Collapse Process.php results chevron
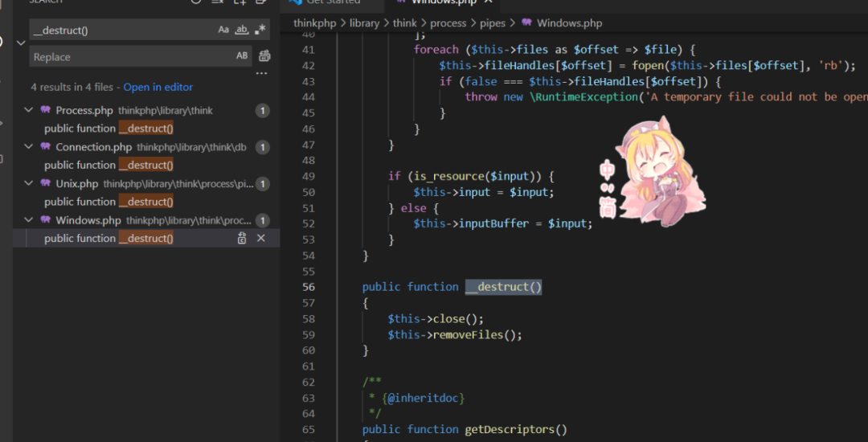Image resolution: width=868 pixels, height=442 pixels. [x=29, y=110]
